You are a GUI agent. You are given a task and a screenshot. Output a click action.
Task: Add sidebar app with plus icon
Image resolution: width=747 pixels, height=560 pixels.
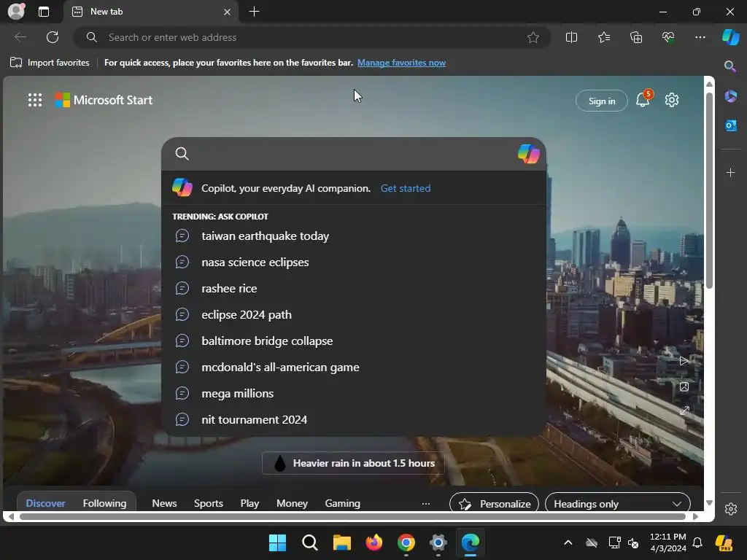click(x=730, y=172)
